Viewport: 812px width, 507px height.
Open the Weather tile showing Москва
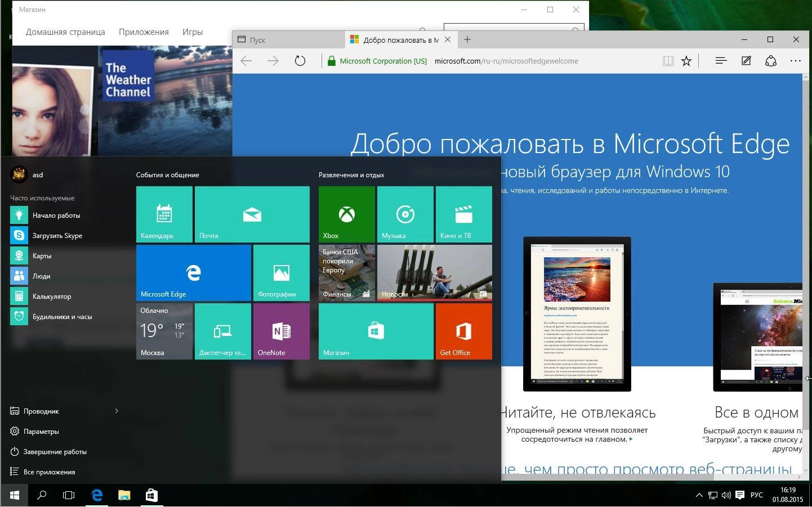164,331
